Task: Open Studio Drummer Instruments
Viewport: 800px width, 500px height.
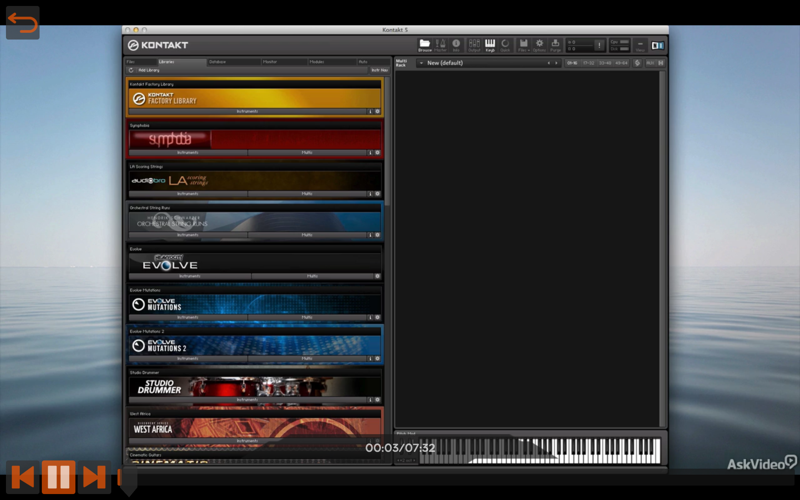Action: (247, 400)
